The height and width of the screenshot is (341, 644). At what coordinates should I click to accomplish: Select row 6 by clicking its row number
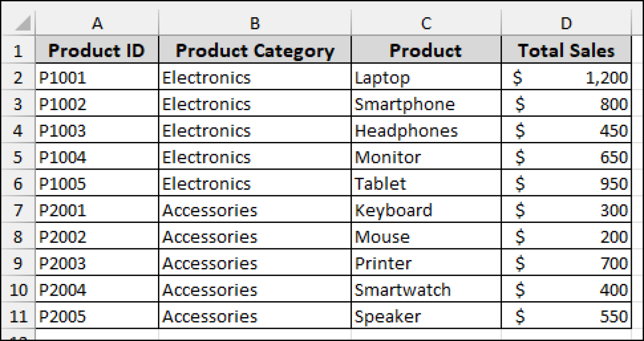18,183
